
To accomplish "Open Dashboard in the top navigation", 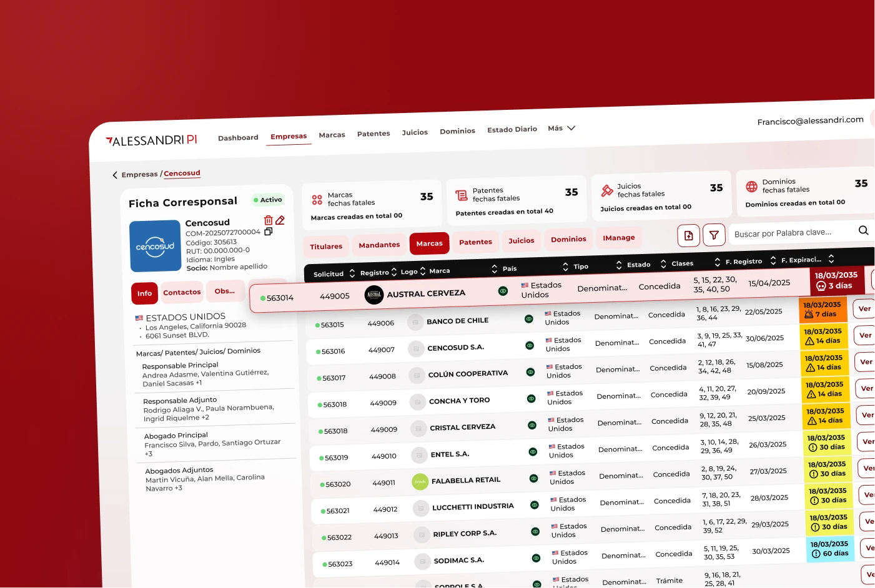I will (x=238, y=138).
